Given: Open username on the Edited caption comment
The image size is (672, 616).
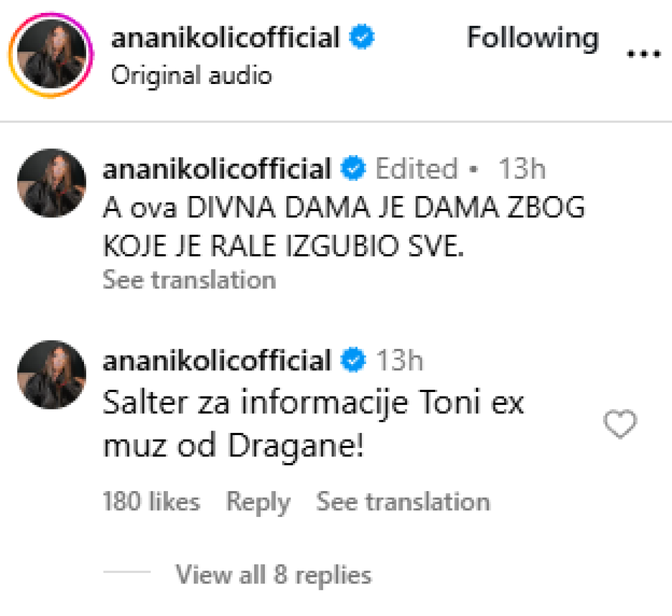Looking at the screenshot, I should [217, 169].
